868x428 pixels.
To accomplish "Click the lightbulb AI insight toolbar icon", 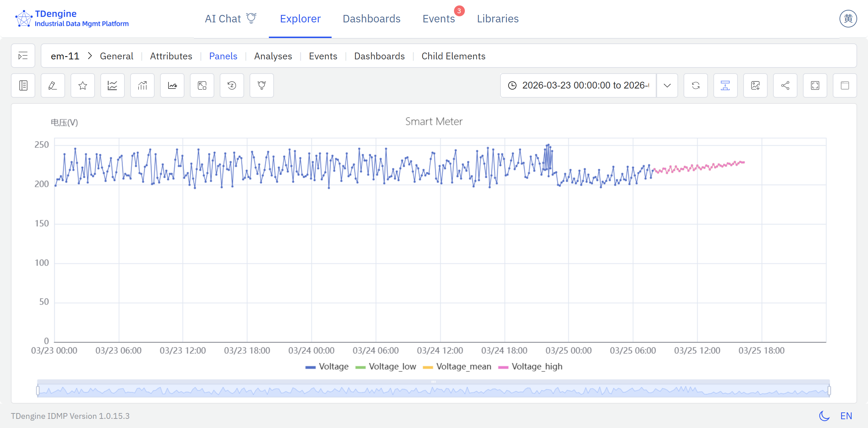I will (x=261, y=85).
